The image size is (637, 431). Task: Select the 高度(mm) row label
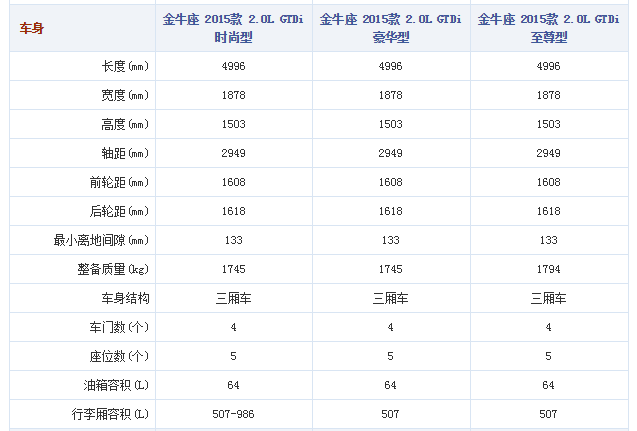(125, 124)
